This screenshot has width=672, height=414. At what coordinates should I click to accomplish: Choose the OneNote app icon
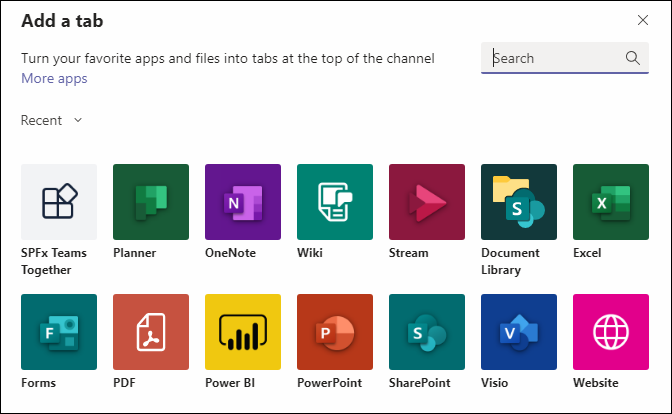coord(243,202)
